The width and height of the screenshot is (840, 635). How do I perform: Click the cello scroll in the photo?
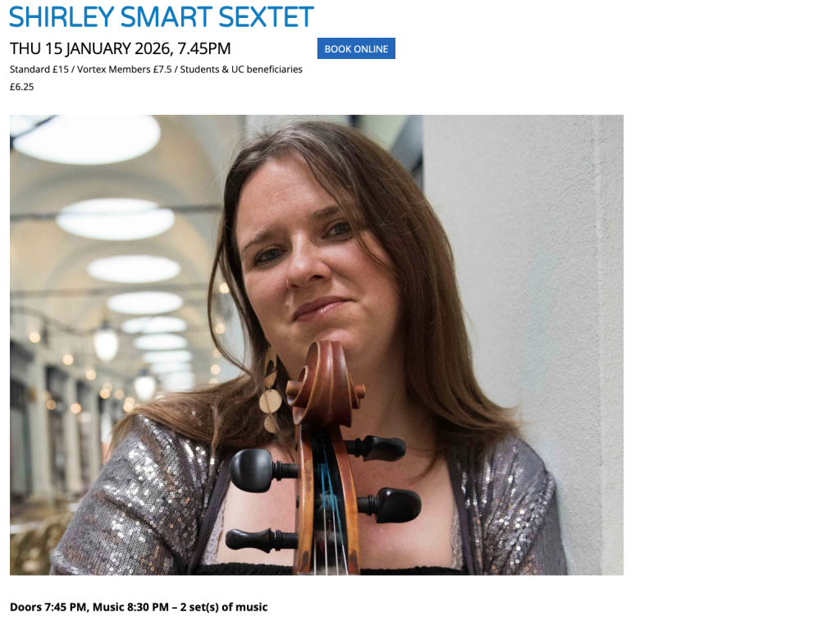(326, 382)
